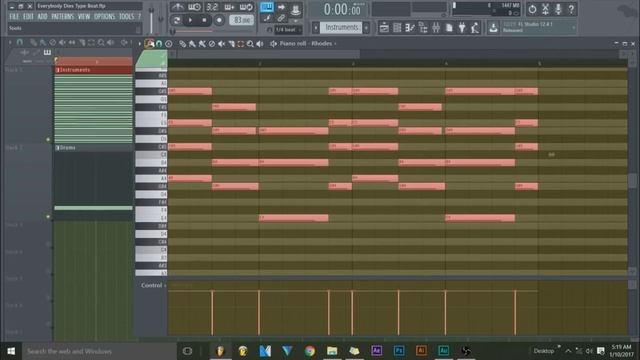Viewport: 640px width, 360px height.
Task: Toggle the metronome
Action: [x=177, y=7]
